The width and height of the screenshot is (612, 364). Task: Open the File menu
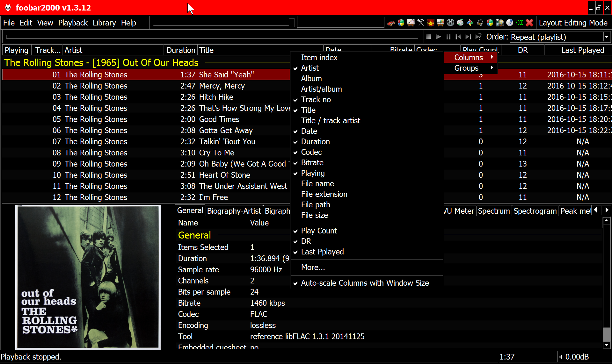point(9,23)
